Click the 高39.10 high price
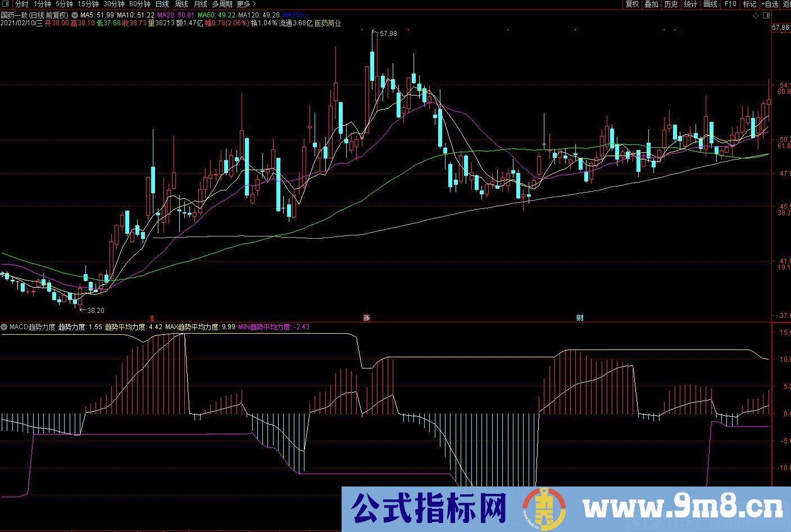The image size is (791, 532). pyautogui.click(x=82, y=24)
